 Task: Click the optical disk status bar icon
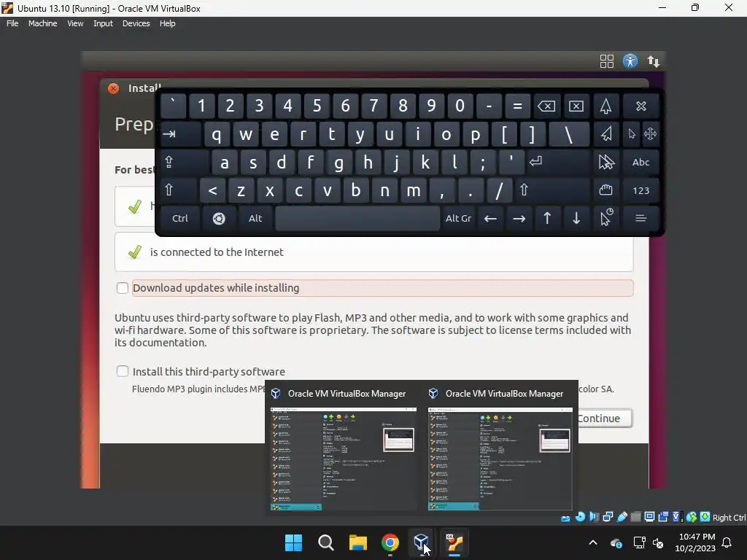coord(580,517)
